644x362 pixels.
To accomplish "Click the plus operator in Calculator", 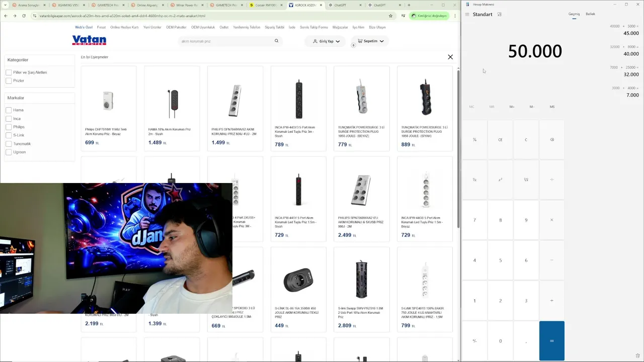I will (x=552, y=300).
